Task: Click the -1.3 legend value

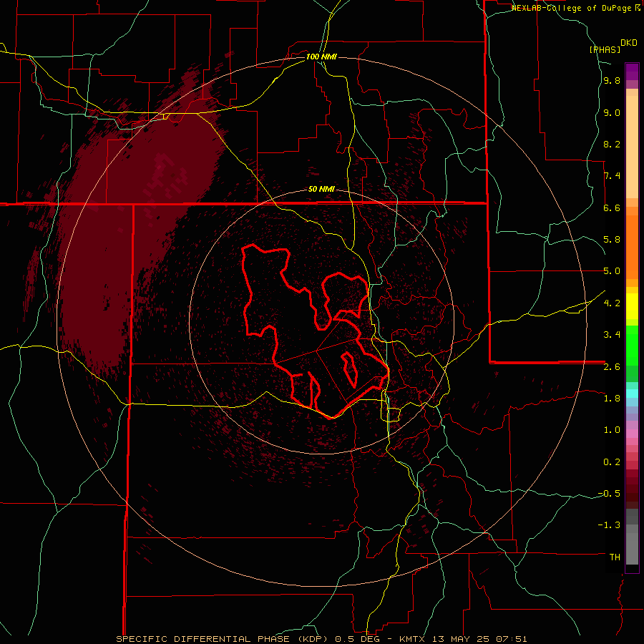Action: 609,526
